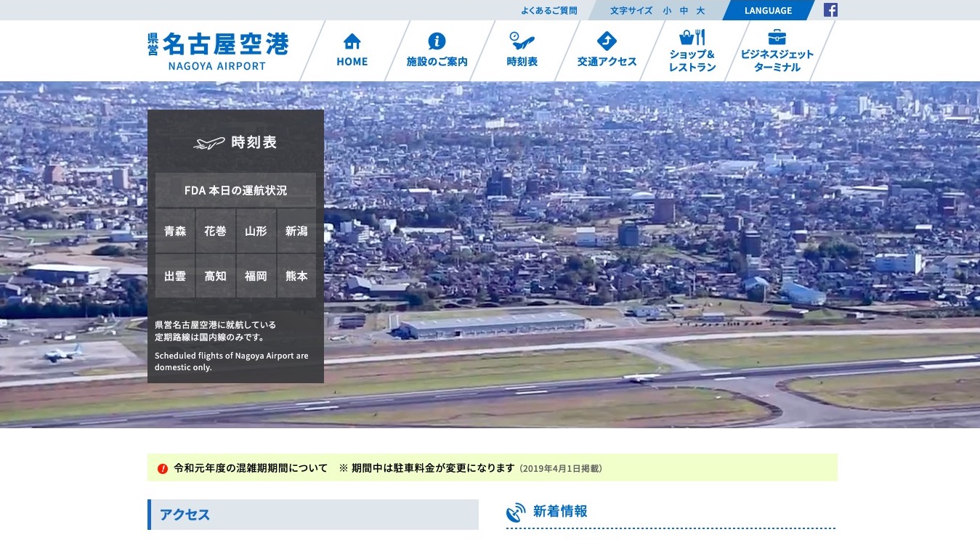Select the 熊本 destination timetable
The image size is (980, 540).
[x=296, y=277]
